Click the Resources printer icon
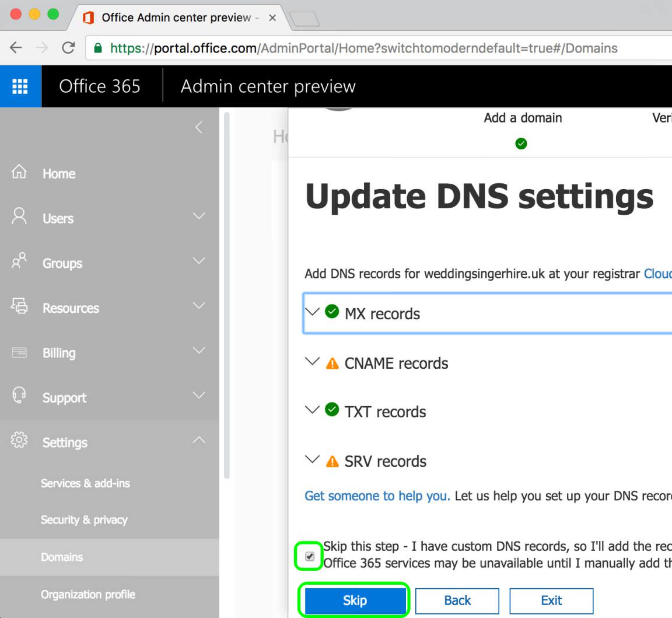This screenshot has height=618, width=672. click(19, 306)
